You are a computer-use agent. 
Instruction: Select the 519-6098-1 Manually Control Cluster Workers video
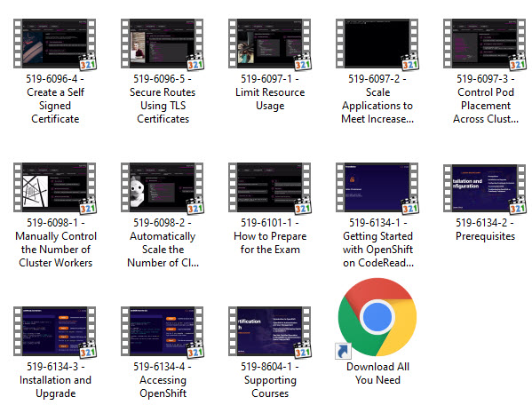tap(55, 187)
